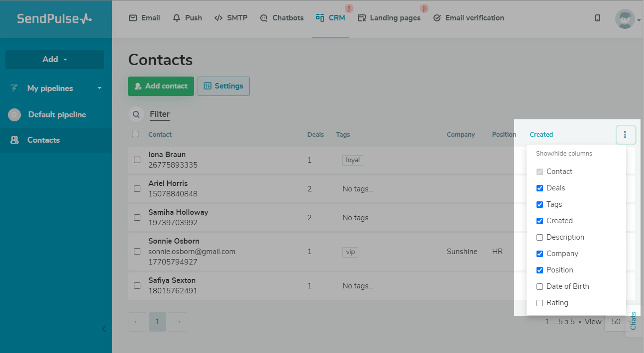Open the CRM section icon

click(x=319, y=17)
